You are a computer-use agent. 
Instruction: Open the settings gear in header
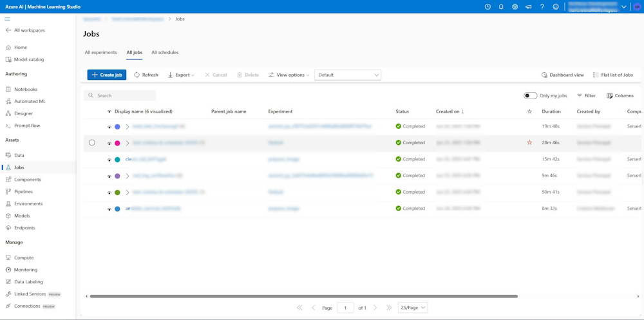515,6
